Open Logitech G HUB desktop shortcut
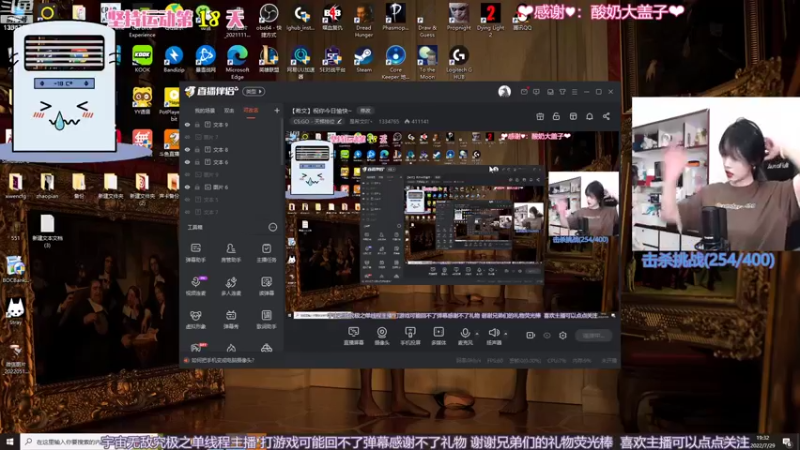The width and height of the screenshot is (800, 450). 459,62
